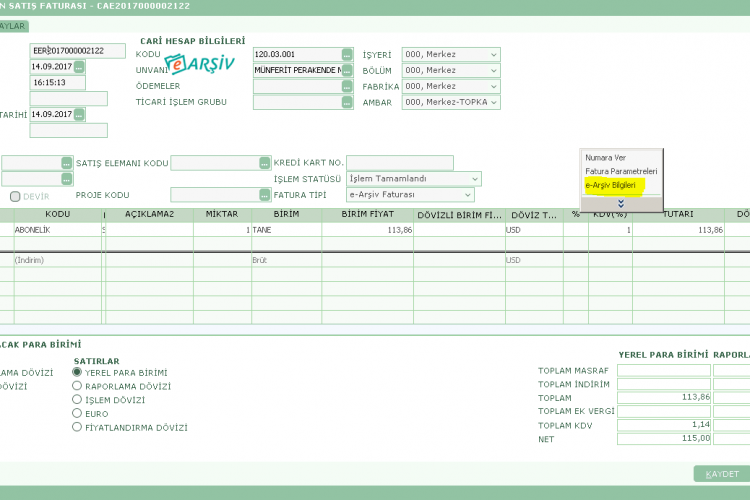
Task: Select the Yerel Para Birimi radio button
Action: point(77,373)
